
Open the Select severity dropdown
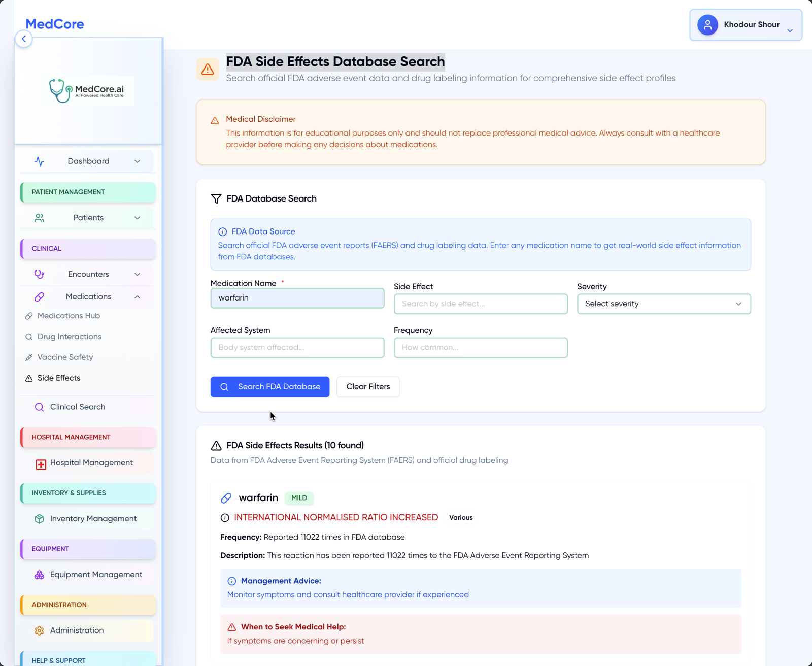pyautogui.click(x=663, y=304)
